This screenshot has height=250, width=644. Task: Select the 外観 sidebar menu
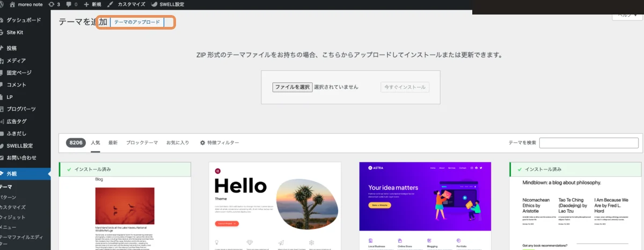25,174
